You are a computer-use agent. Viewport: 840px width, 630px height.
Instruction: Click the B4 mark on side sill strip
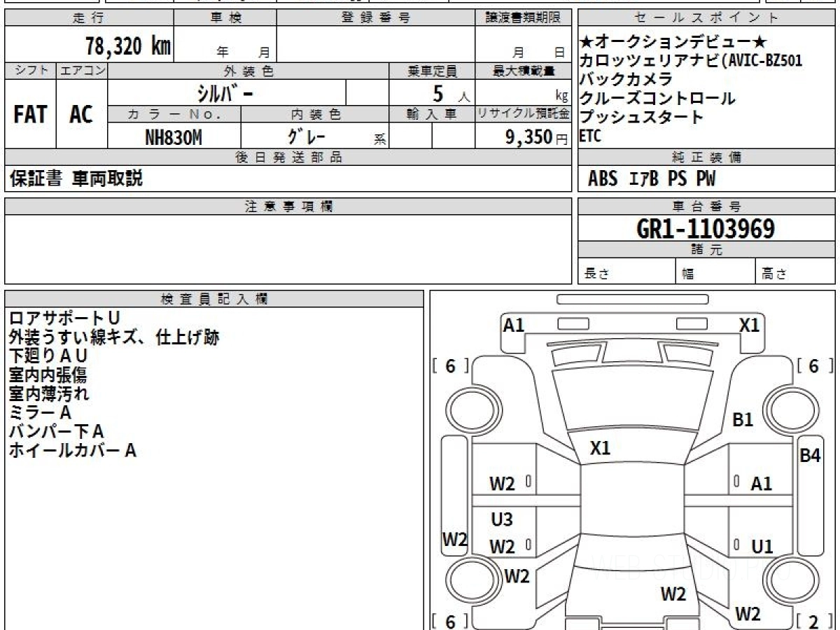coord(810,455)
